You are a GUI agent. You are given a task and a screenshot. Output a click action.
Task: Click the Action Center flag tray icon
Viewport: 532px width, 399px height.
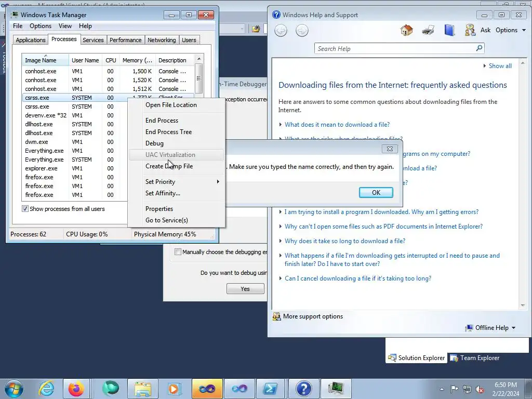coord(454,389)
